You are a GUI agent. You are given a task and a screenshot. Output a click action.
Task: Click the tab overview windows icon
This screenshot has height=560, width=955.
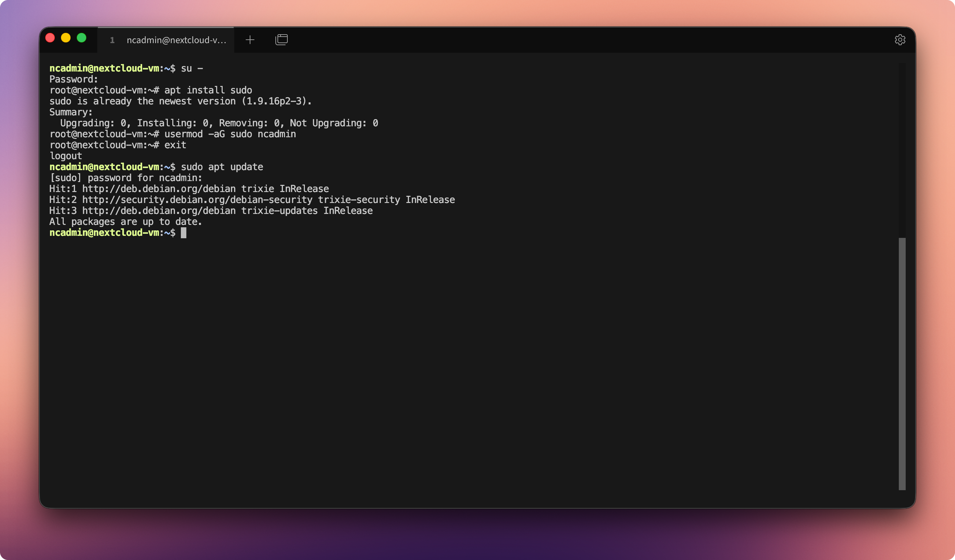[x=281, y=40]
